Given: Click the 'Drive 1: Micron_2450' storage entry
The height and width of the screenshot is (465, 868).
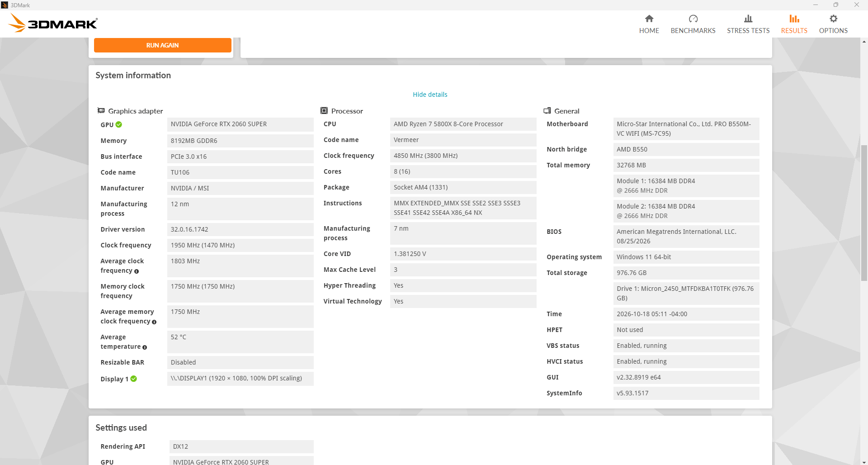Looking at the screenshot, I should [686, 294].
